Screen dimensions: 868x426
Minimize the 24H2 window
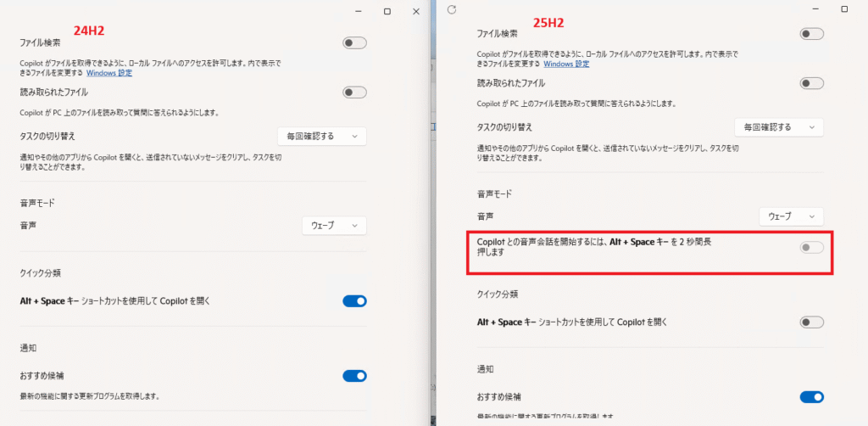(359, 11)
